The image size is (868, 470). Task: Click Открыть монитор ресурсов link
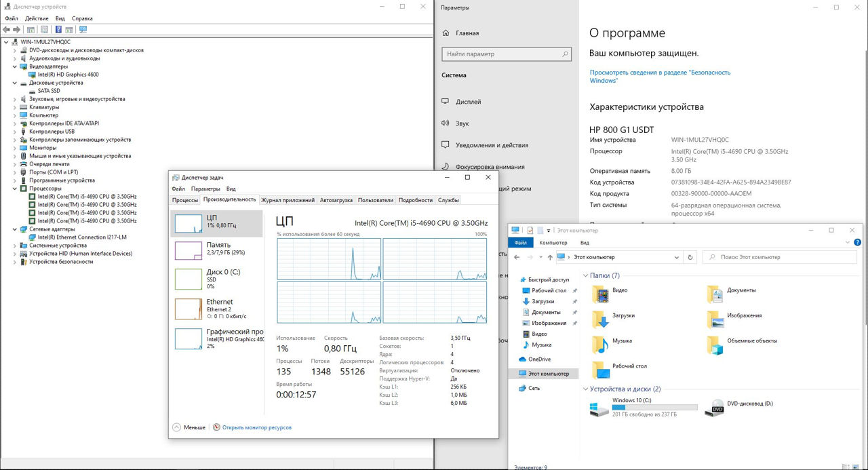point(256,427)
